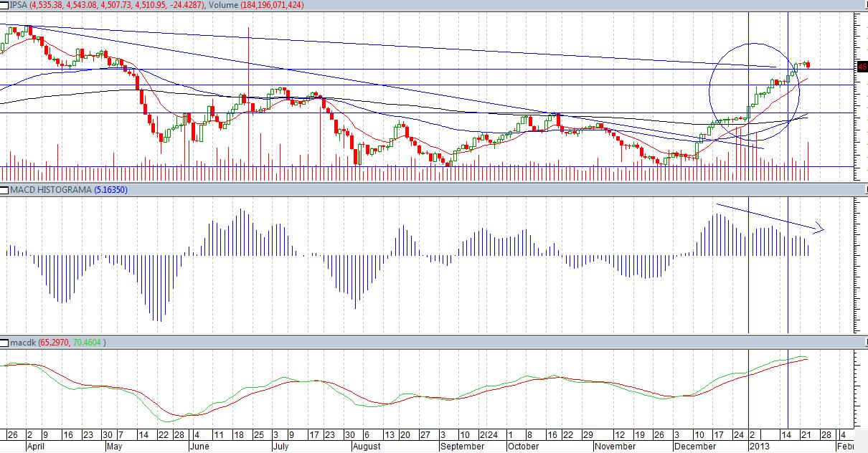Click the box icon beside the macdk label
This screenshot has width=868, height=453.
[4, 343]
